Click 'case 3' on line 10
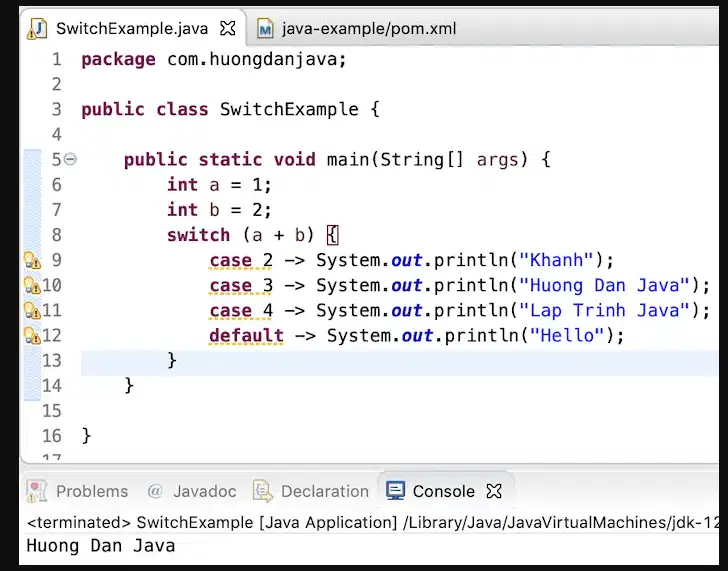Viewport: 728px width, 571px height. (x=241, y=285)
